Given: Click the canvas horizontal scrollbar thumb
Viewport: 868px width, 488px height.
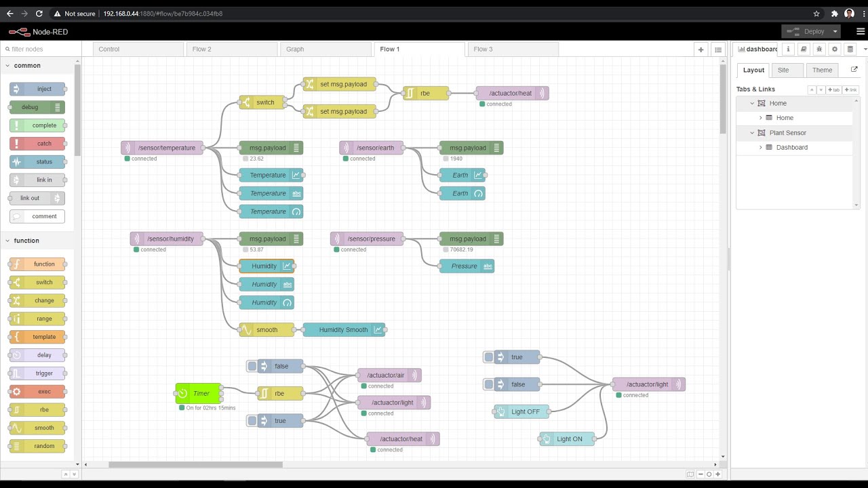Looking at the screenshot, I should [195, 464].
